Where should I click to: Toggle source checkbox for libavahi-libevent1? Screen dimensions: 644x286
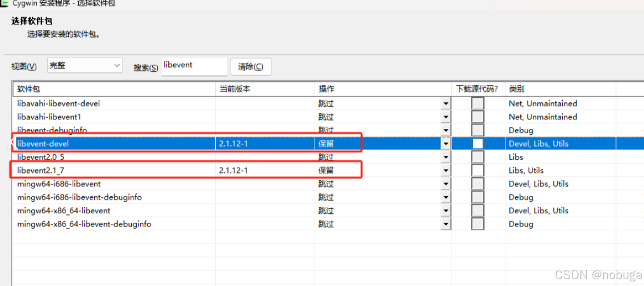click(478, 117)
